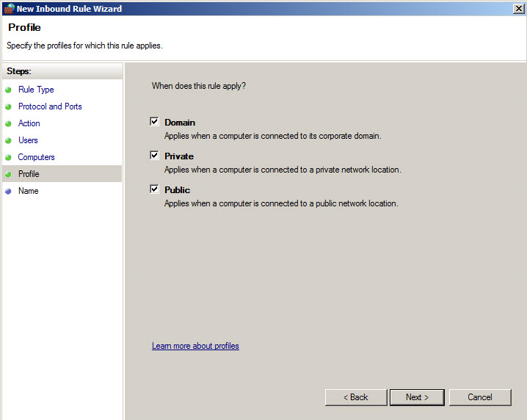The image size is (527, 420).
Task: Click the green bullet beside Action step
Action: click(x=9, y=123)
